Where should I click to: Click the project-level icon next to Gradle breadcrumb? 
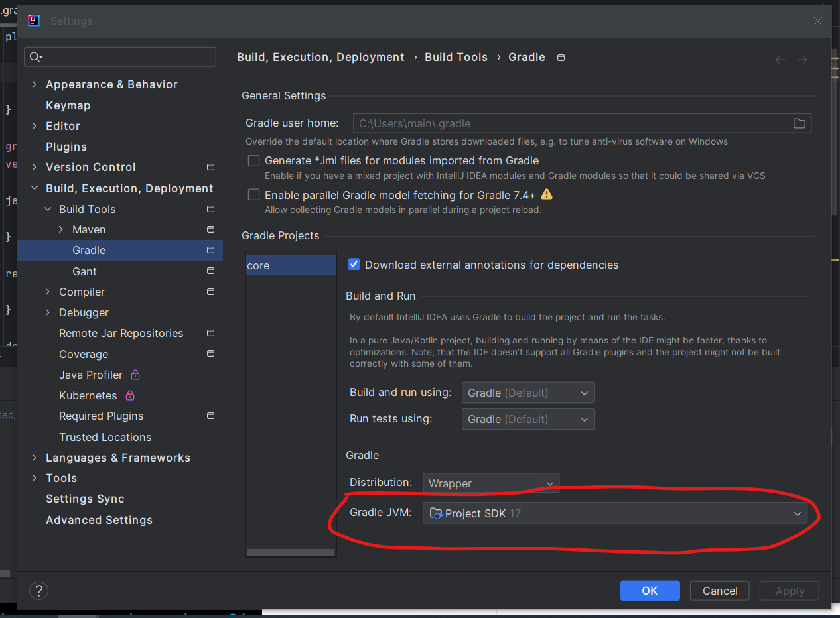[x=561, y=58]
